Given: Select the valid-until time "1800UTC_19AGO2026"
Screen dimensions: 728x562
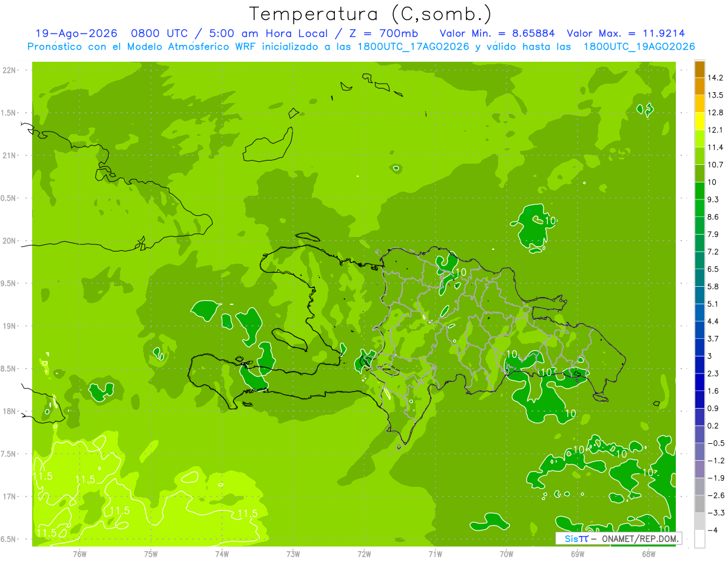Looking at the screenshot, I should pos(639,47).
